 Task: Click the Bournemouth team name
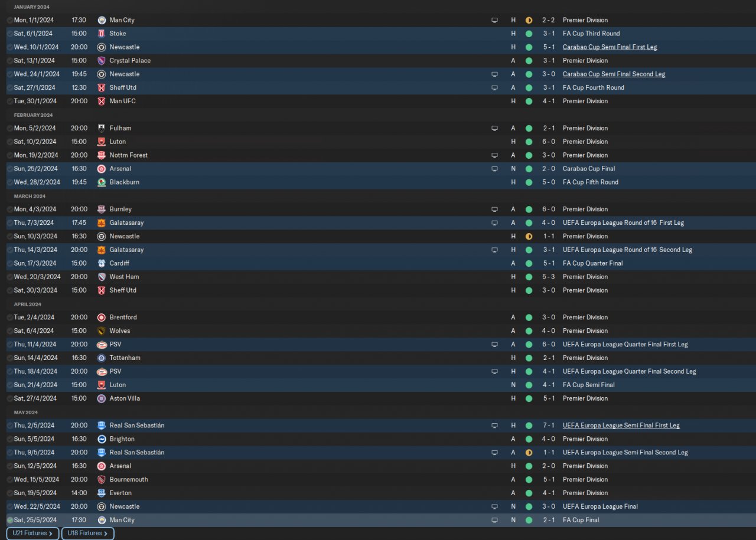pos(129,480)
